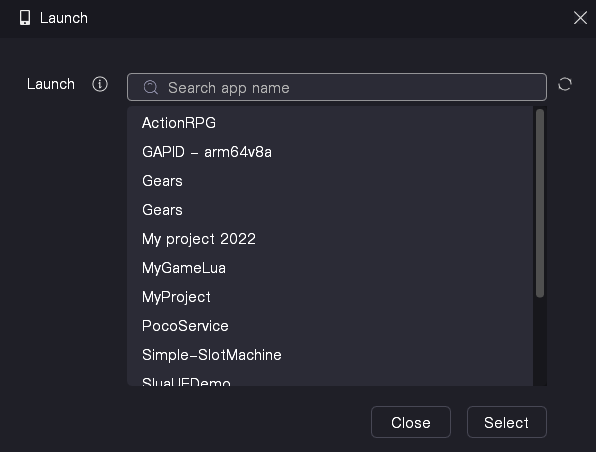Click the Close button
This screenshot has height=452, width=596.
pyautogui.click(x=411, y=422)
